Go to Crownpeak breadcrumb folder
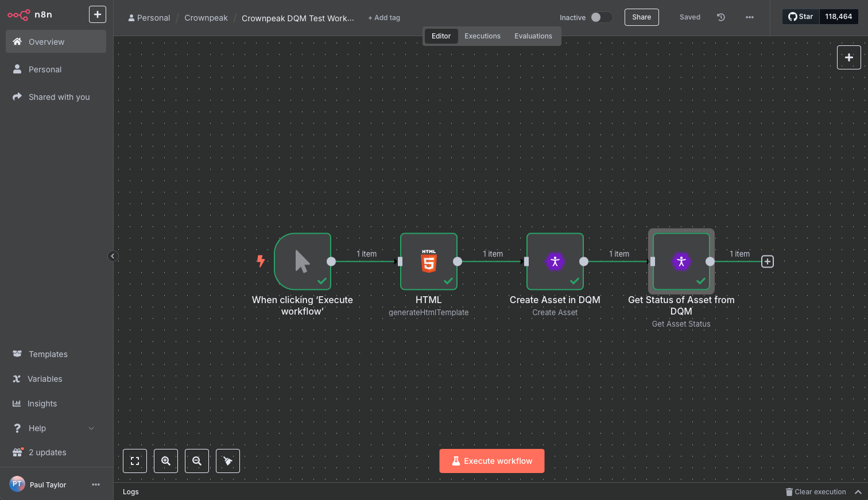 coord(206,18)
